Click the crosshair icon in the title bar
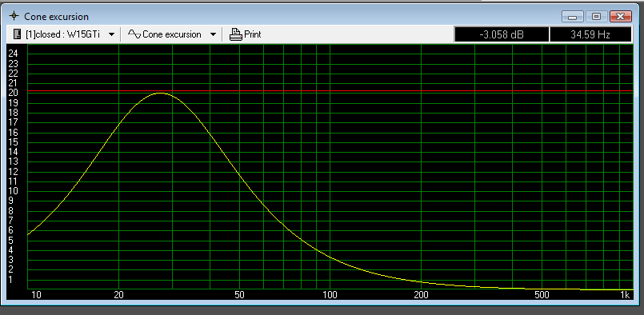The height and width of the screenshot is (315, 644). tap(14, 17)
